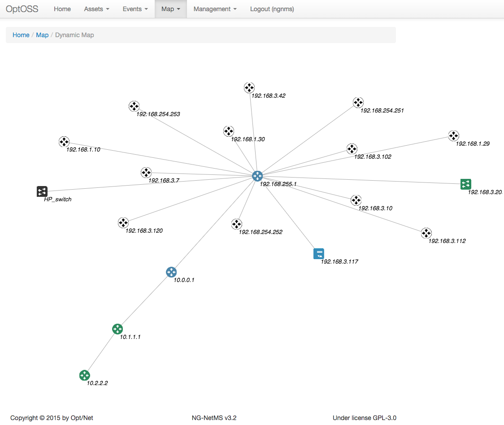Expand the Management dropdown menu
Image resolution: width=504 pixels, height=425 pixels.
click(215, 9)
